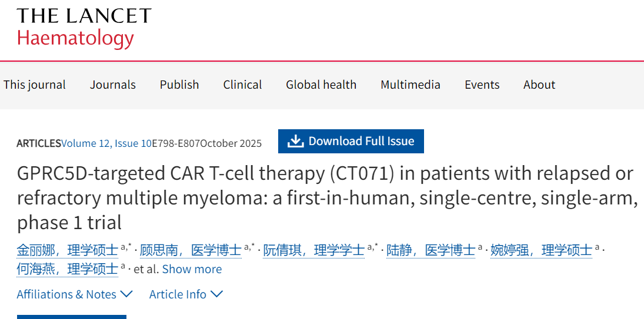Open the Journals menu

coord(113,85)
